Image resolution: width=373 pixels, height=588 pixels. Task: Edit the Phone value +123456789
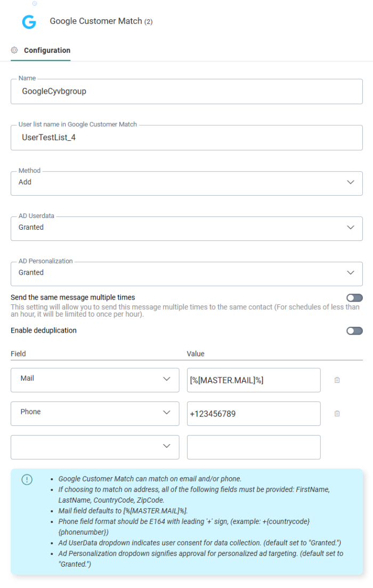[x=254, y=414]
